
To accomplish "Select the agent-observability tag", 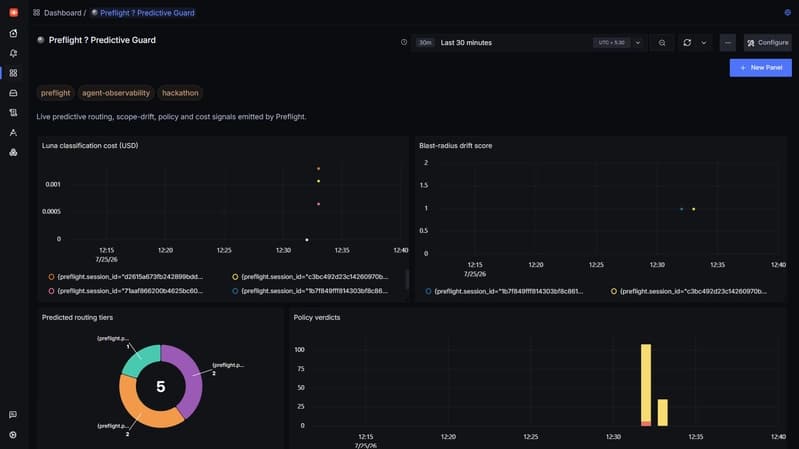I will point(116,93).
